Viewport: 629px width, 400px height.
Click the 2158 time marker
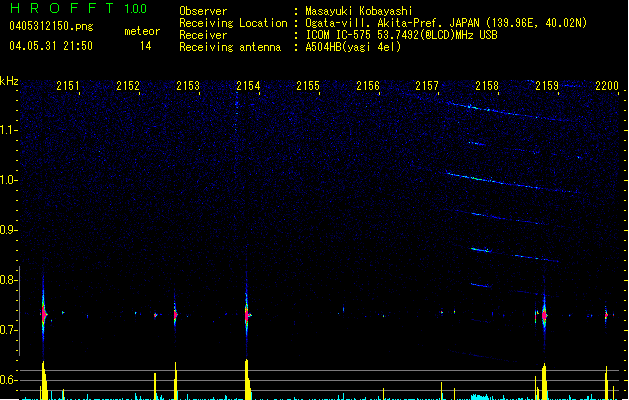point(487,86)
